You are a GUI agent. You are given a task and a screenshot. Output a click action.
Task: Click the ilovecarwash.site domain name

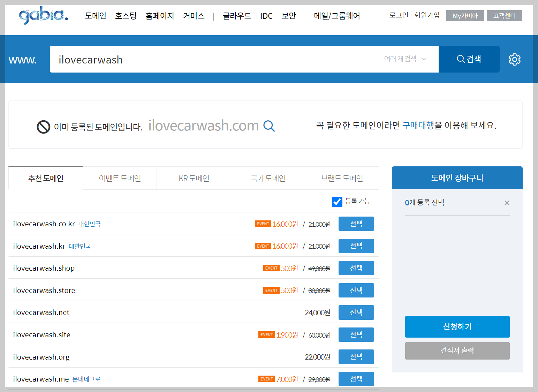(41, 335)
